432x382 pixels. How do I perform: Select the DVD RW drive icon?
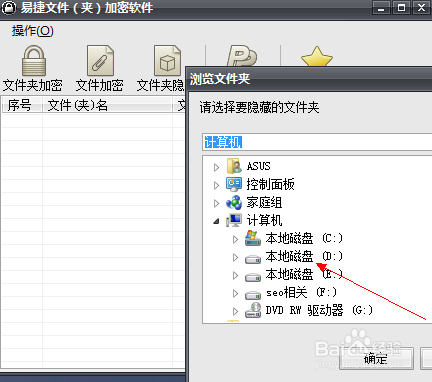tap(253, 310)
